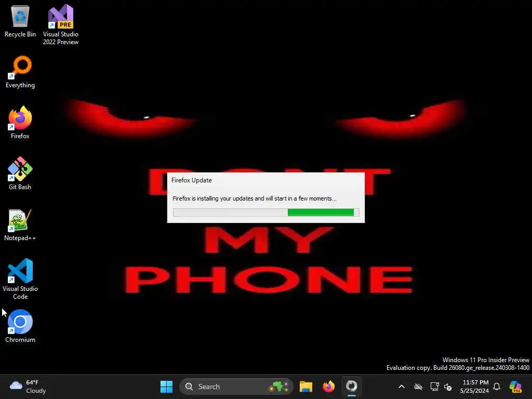Click the active updater taskbar icon
This screenshot has width=532, height=399.
352,387
